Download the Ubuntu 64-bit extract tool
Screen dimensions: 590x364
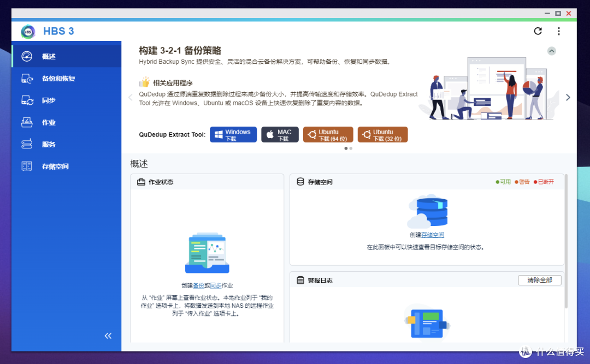pyautogui.click(x=328, y=135)
